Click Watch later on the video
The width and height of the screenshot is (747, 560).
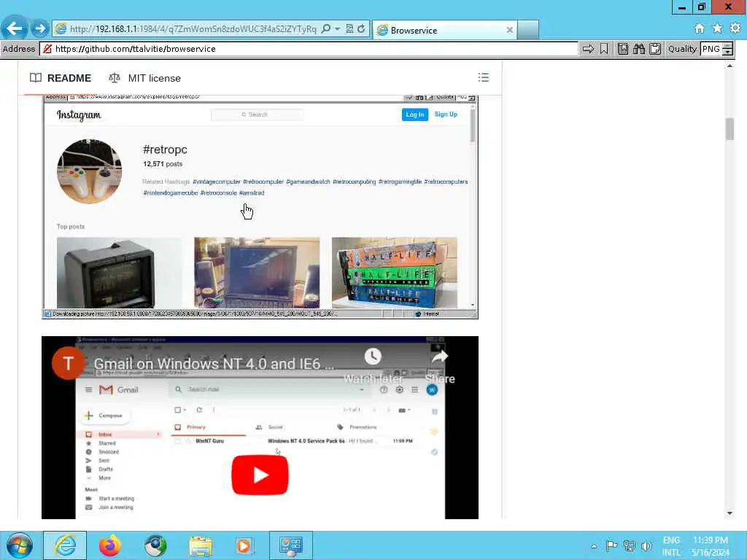pos(373,366)
